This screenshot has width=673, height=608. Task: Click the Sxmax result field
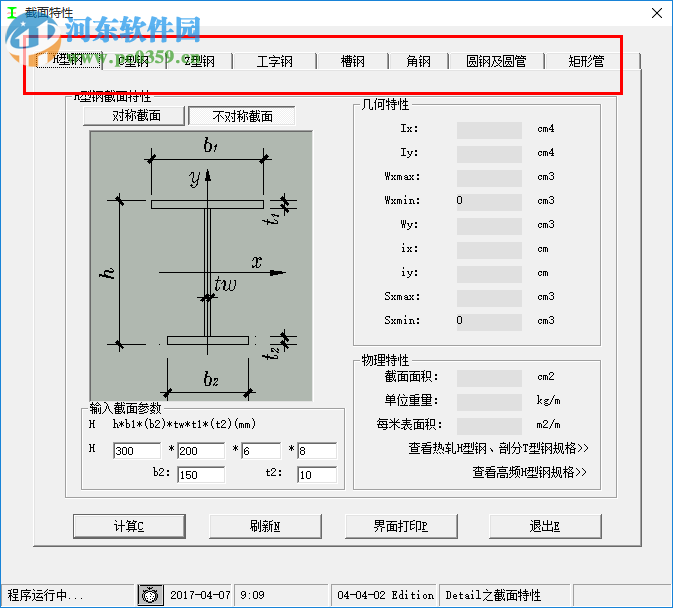(x=489, y=298)
